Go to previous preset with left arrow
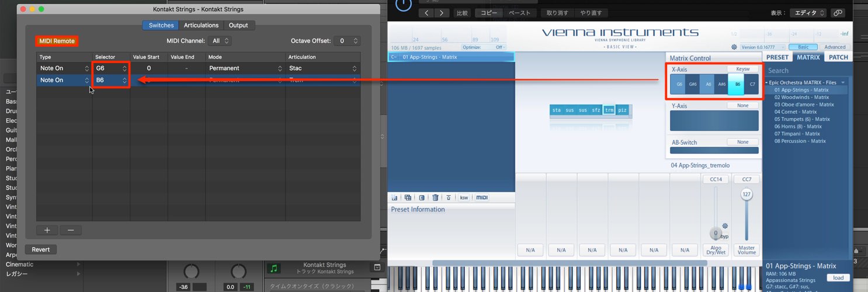This screenshot has height=292, width=868. click(x=427, y=13)
